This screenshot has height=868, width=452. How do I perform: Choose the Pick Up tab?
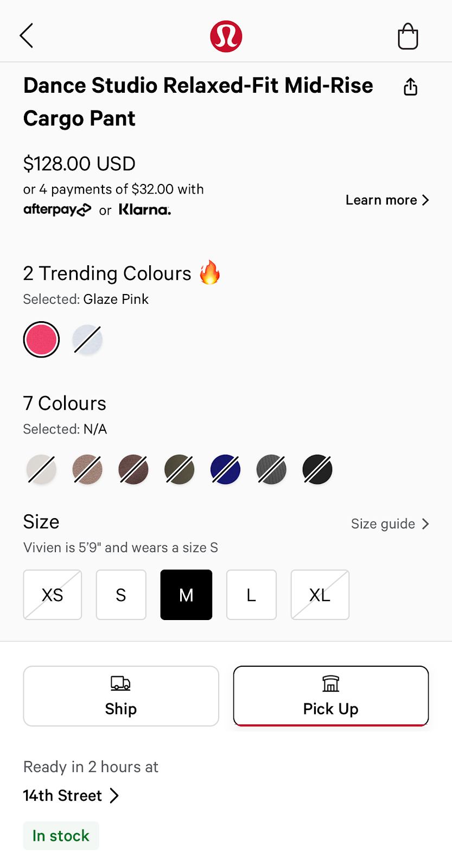[x=330, y=696]
